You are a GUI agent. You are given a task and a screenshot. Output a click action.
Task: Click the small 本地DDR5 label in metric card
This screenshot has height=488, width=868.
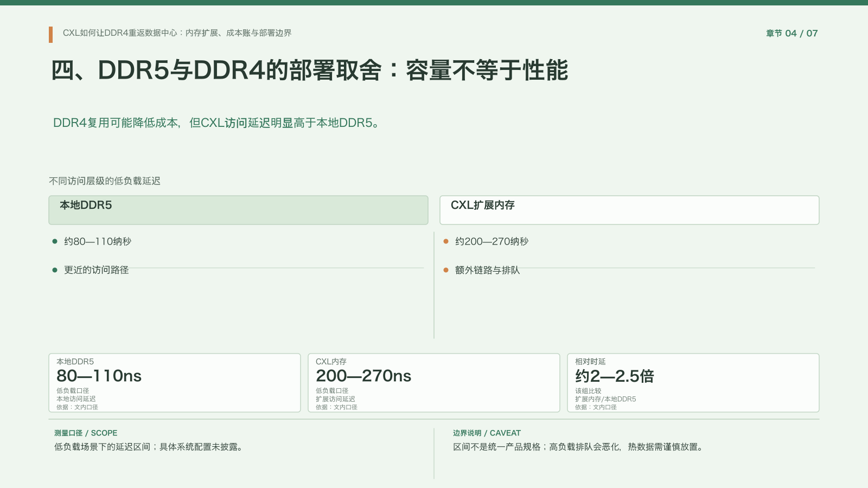click(75, 362)
